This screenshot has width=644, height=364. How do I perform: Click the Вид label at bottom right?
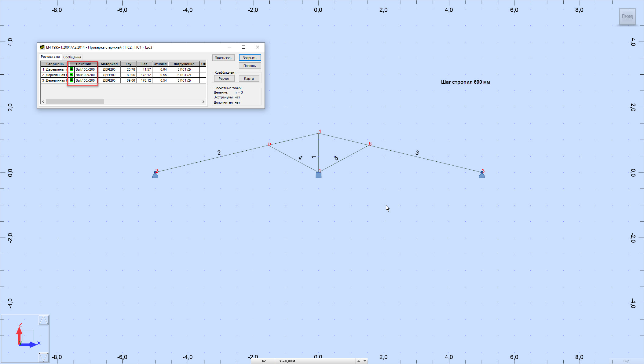pos(626,361)
